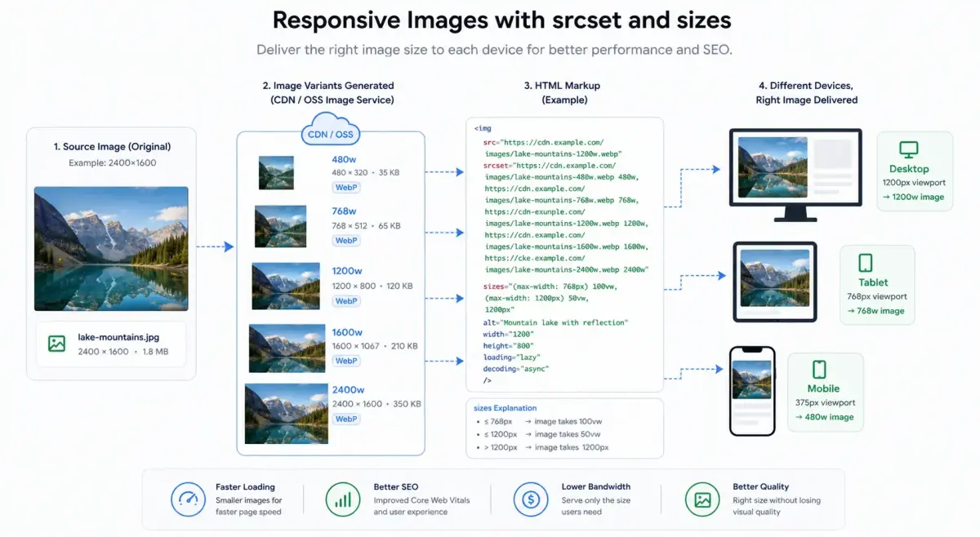Click the 'Better SEO' benefit title
The height and width of the screenshot is (537, 980).
click(396, 487)
